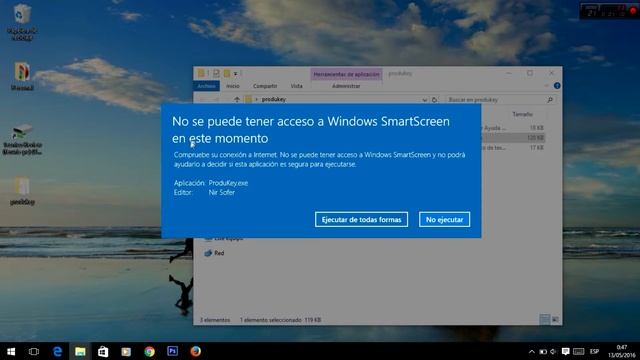Viewport: 640px width, 360px height.
Task: Switch to the Compartir ribbon tab
Action: pos(265,86)
